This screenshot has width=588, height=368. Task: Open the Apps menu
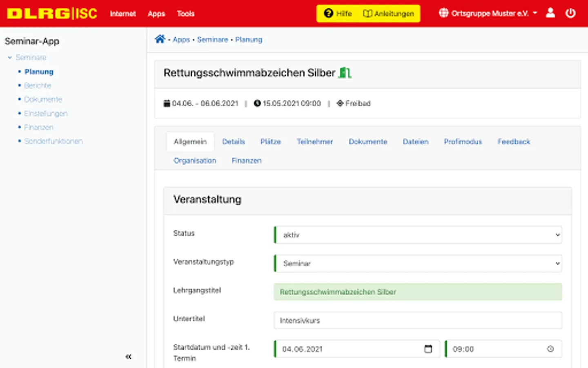click(156, 13)
